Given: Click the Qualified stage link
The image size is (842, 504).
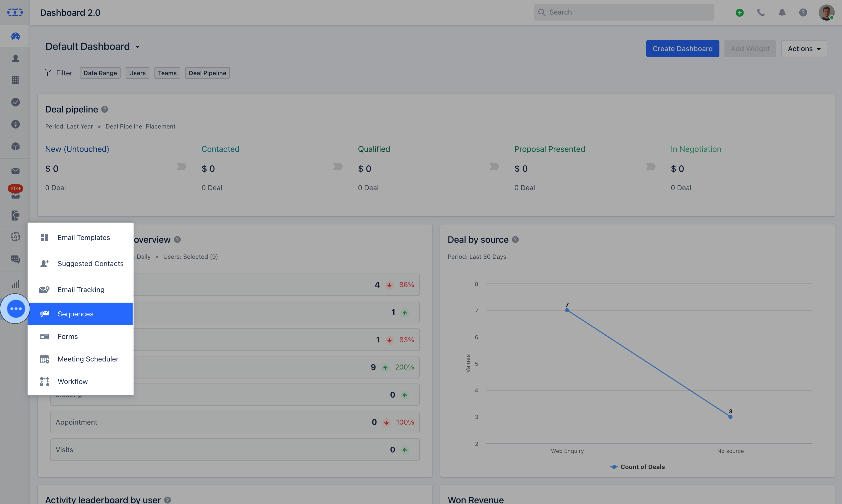Looking at the screenshot, I should pos(374,149).
